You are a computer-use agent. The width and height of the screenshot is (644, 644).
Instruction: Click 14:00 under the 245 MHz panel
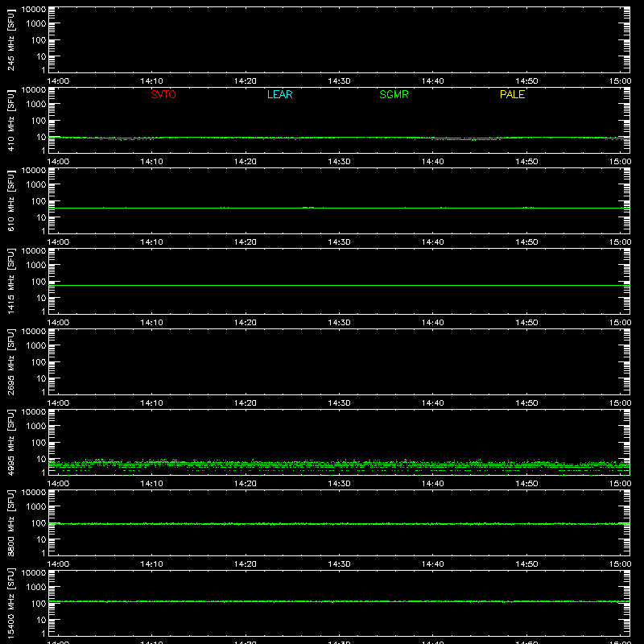coord(58,81)
